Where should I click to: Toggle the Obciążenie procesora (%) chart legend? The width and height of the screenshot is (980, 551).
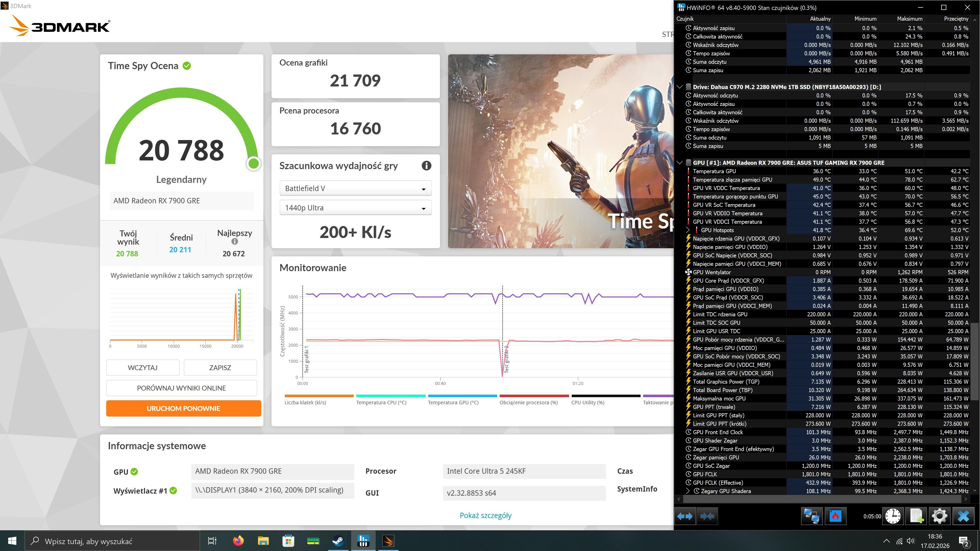click(529, 402)
